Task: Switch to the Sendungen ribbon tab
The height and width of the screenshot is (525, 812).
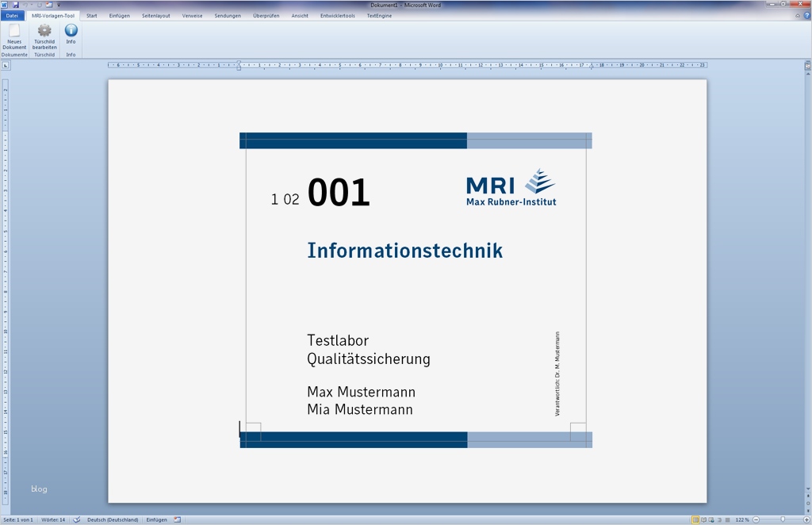Action: pos(228,14)
